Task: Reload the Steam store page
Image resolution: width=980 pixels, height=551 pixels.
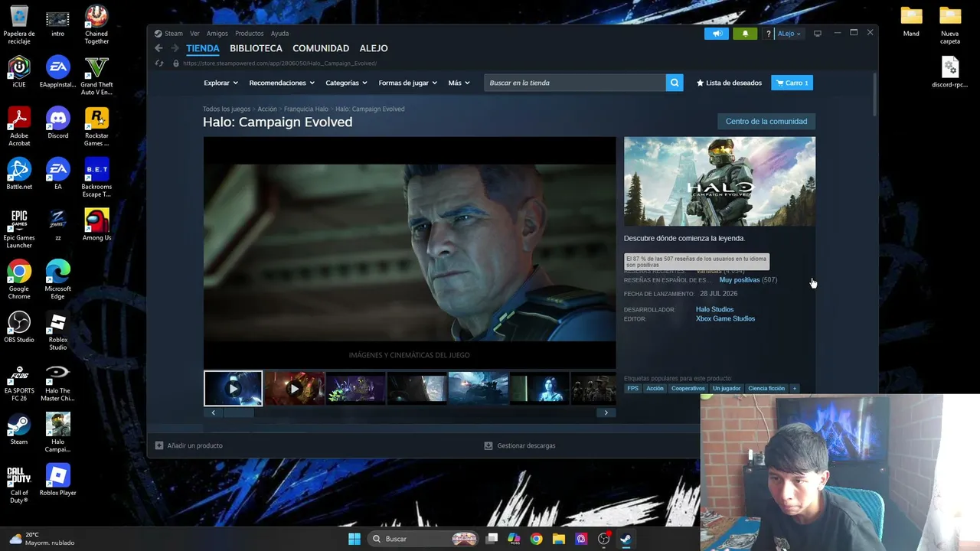Action: click(x=159, y=64)
